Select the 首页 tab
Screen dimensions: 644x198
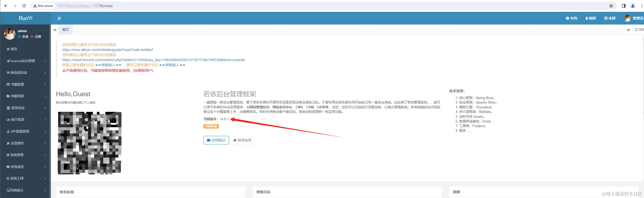pyautogui.click(x=66, y=30)
